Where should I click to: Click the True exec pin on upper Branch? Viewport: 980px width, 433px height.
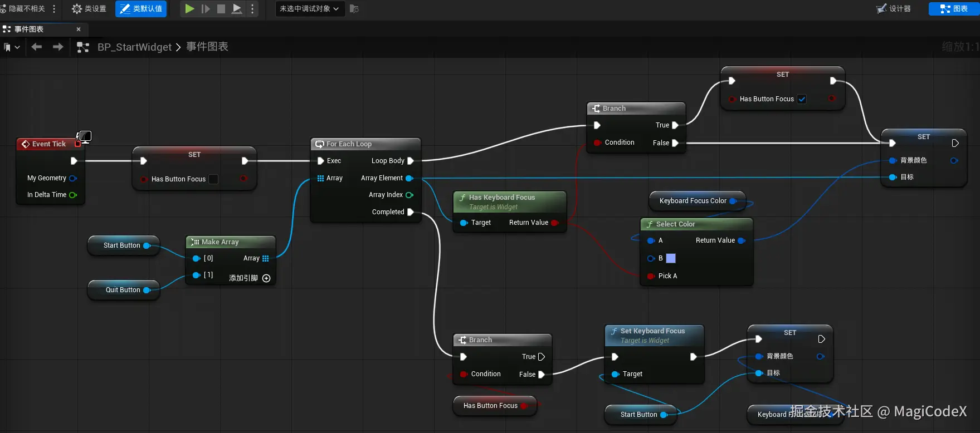(x=675, y=125)
